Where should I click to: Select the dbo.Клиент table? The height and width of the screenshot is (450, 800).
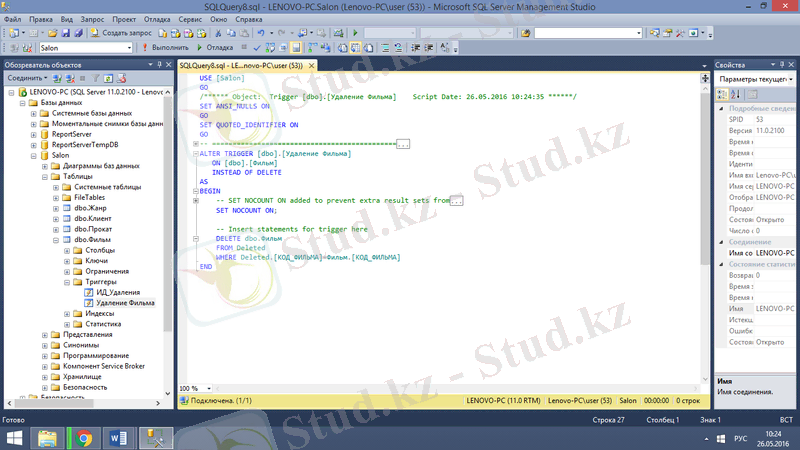[x=93, y=219]
